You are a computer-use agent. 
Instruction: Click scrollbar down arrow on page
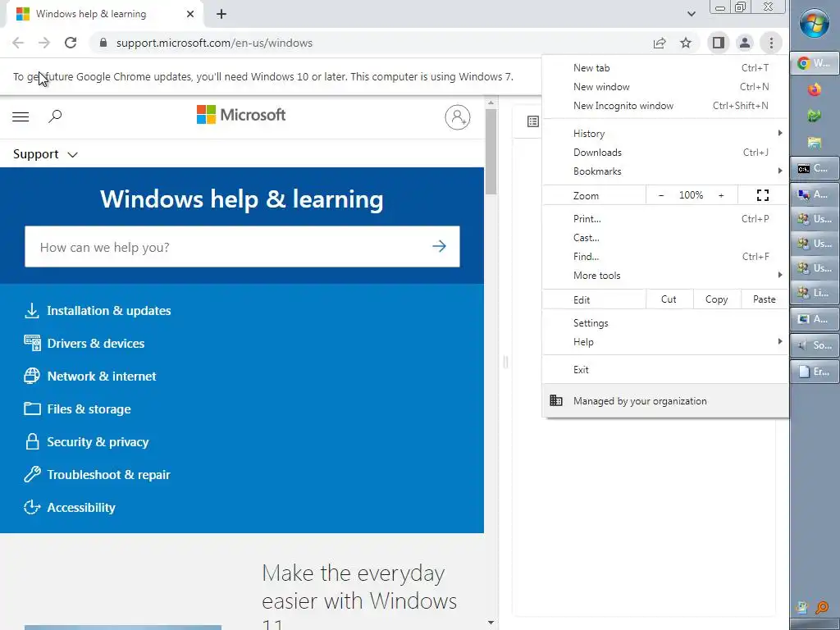[x=491, y=623]
